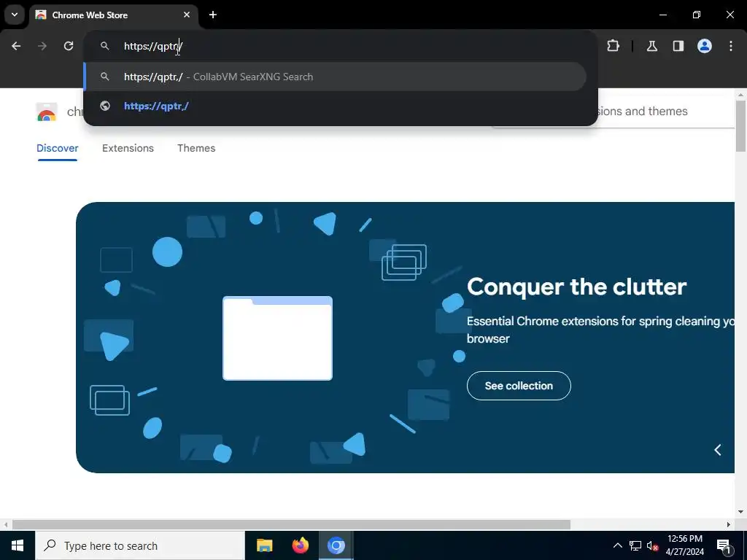Click the vertical scrollbar thumb
747x560 pixels.
(740, 126)
